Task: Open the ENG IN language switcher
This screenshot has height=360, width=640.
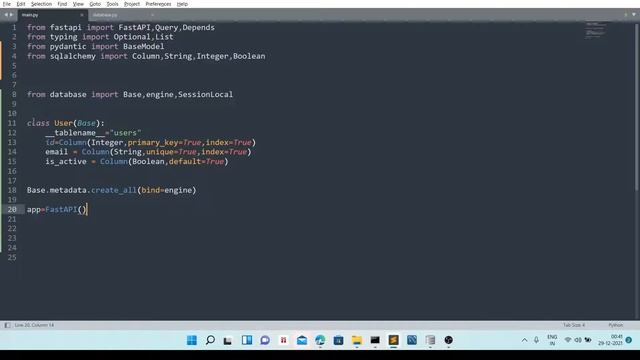Action: coord(552,340)
